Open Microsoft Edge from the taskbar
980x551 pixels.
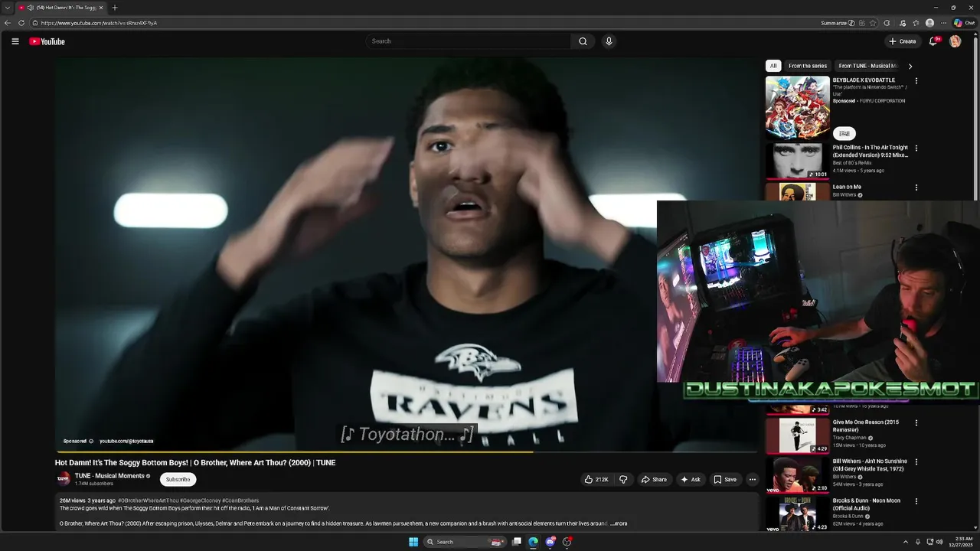533,542
